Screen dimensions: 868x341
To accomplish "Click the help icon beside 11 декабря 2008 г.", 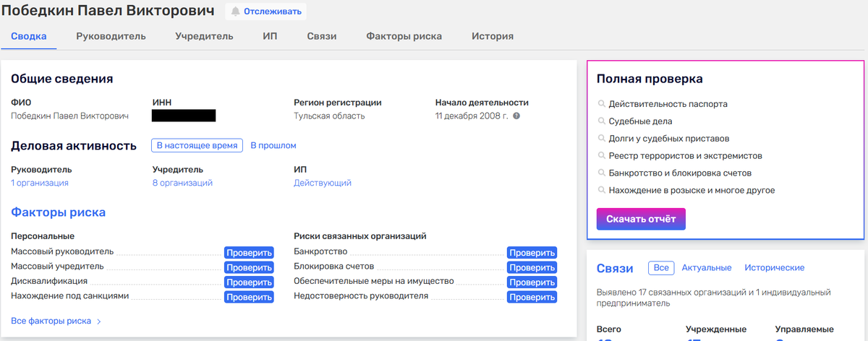I will [516, 116].
